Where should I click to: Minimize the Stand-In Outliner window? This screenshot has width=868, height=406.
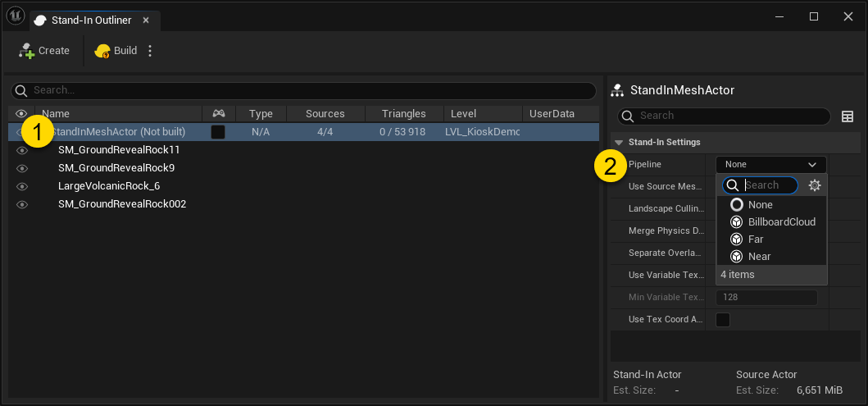tap(779, 16)
